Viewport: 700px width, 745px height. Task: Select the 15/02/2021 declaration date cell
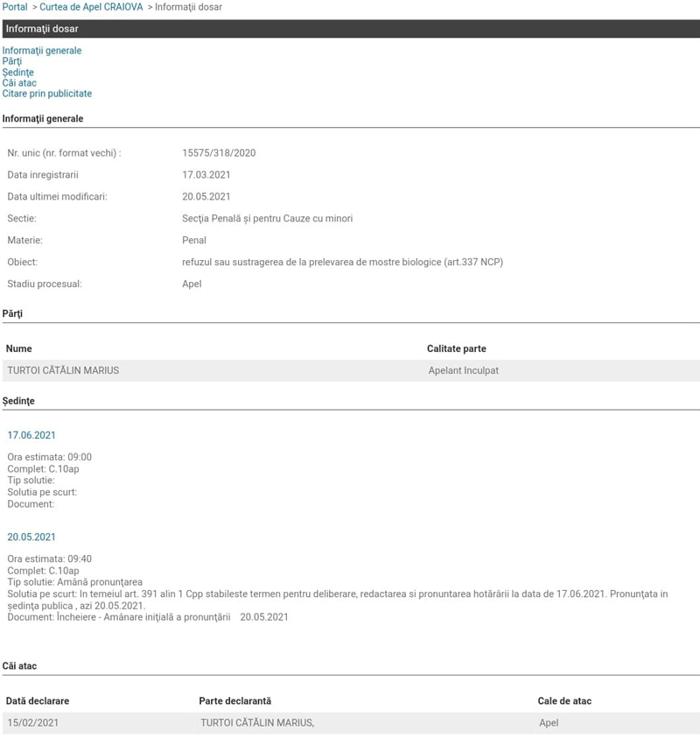click(x=33, y=723)
